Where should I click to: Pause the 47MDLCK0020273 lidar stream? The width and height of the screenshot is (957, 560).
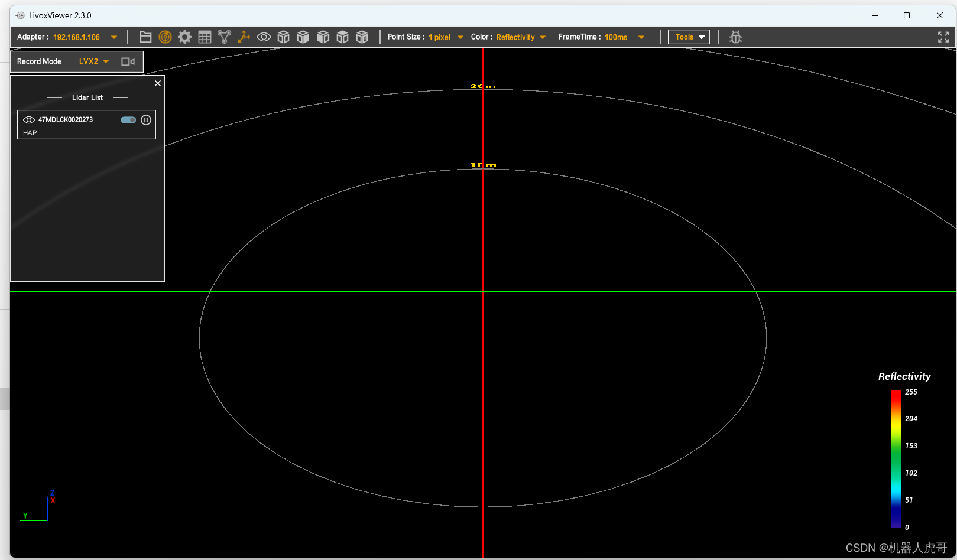click(146, 120)
